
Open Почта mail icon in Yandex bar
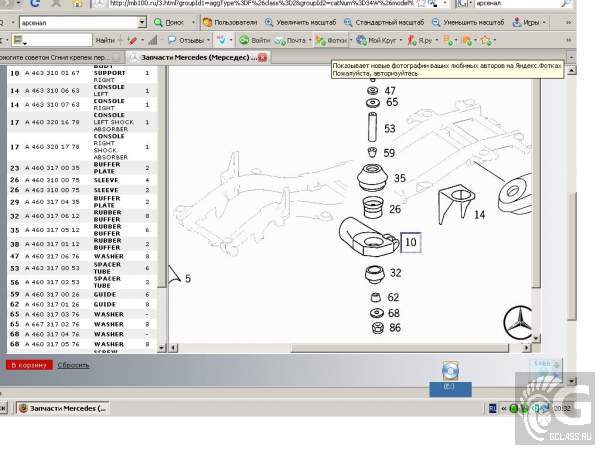291,40
